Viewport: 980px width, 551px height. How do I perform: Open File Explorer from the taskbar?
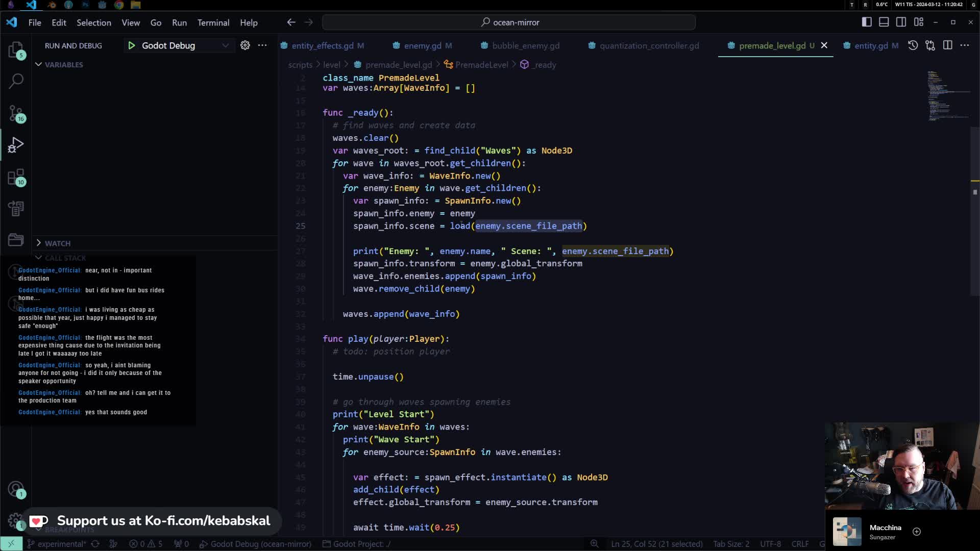[136, 5]
